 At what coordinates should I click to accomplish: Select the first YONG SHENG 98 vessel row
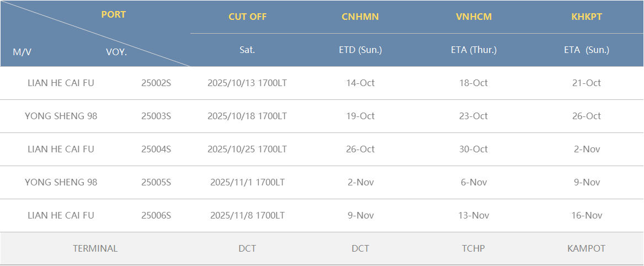coord(61,116)
